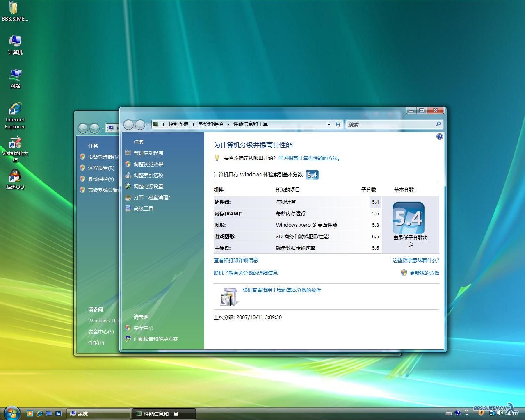Open the 腾迅QQ desktop icon

tap(15, 179)
